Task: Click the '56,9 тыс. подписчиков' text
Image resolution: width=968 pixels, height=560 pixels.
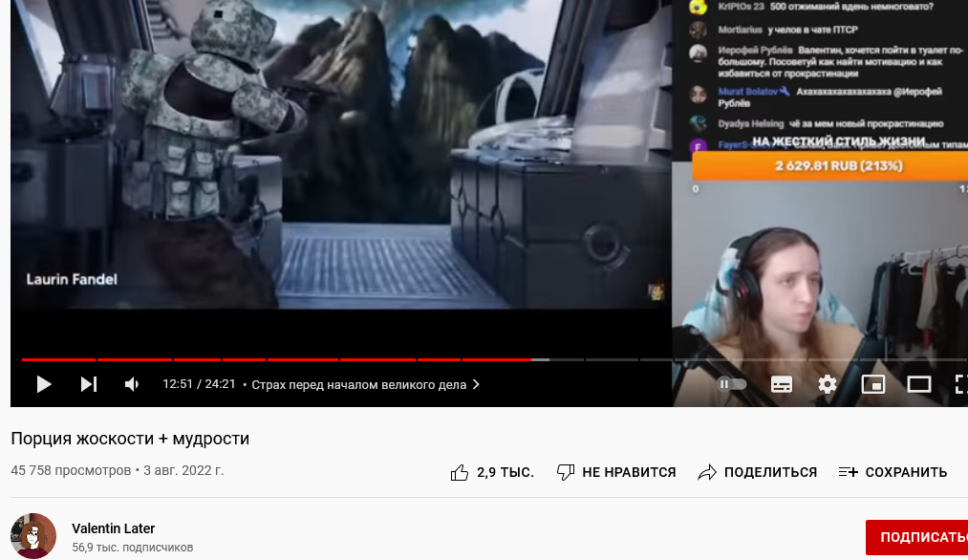Action: click(132, 547)
